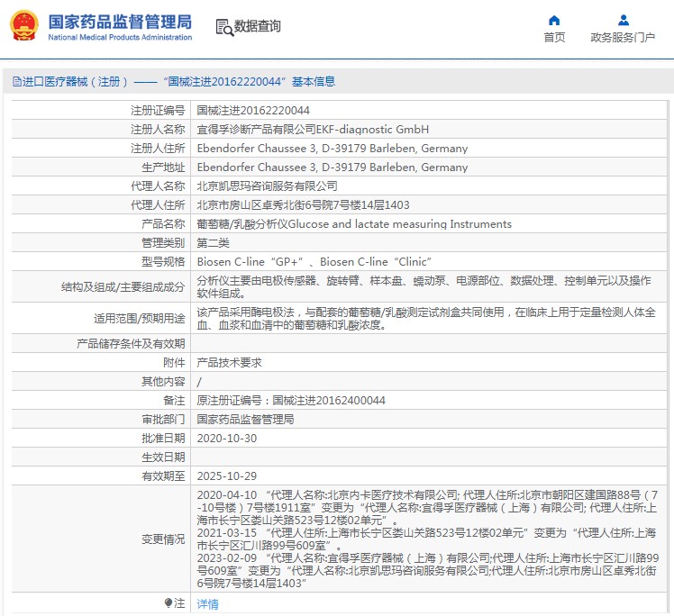Screen dimensions: 674x616
Task: Select the 注册人名称 EKF-diagnostic GmbH value
Action: 313,130
